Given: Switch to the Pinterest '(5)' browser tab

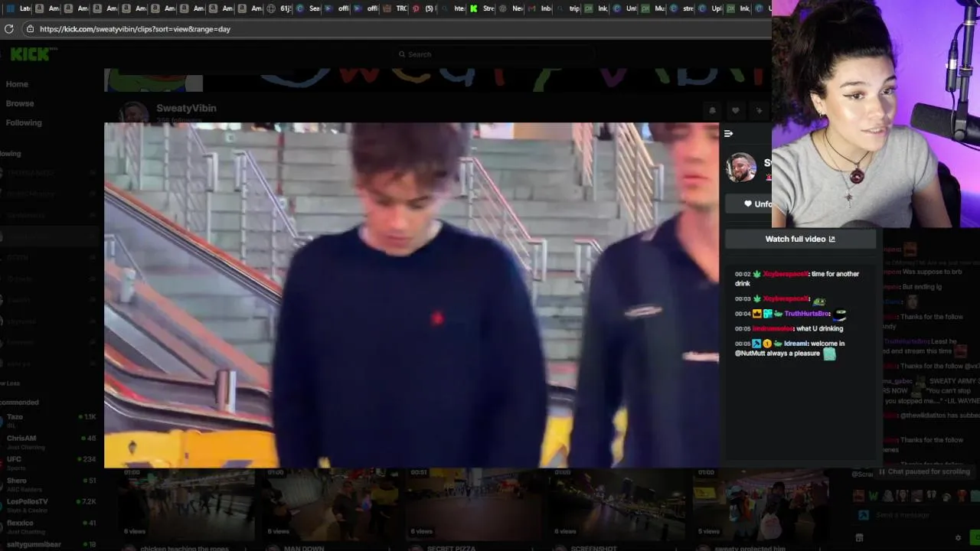Looking at the screenshot, I should click(424, 8).
